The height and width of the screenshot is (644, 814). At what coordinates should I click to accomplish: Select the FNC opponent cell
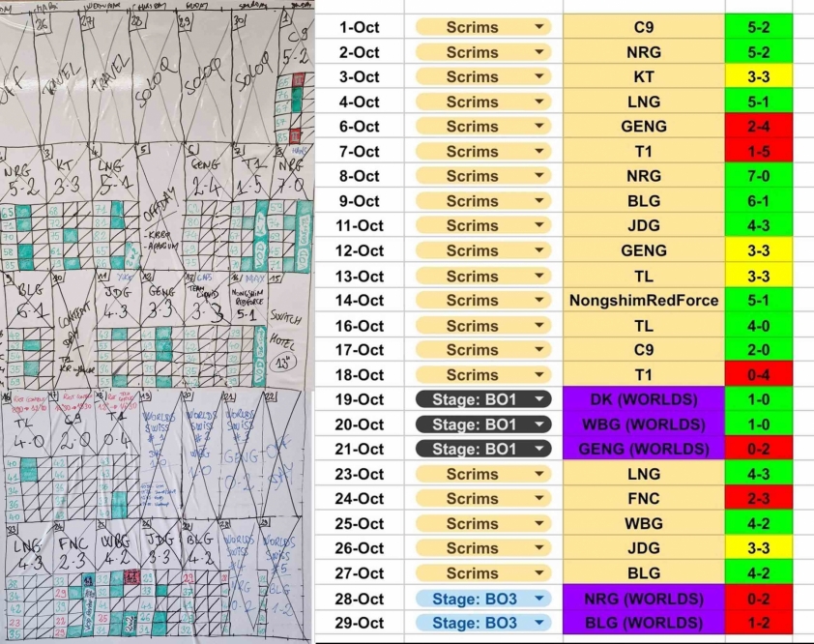pos(644,499)
